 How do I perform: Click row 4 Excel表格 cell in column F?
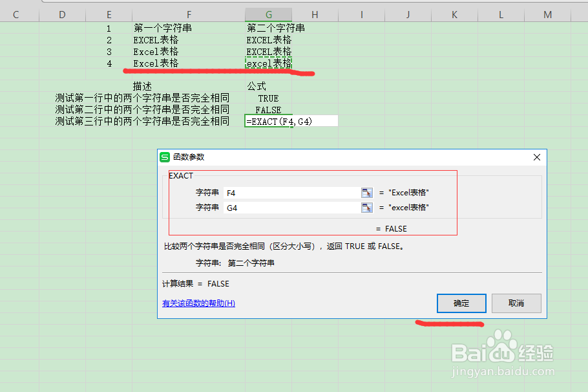tap(189, 63)
